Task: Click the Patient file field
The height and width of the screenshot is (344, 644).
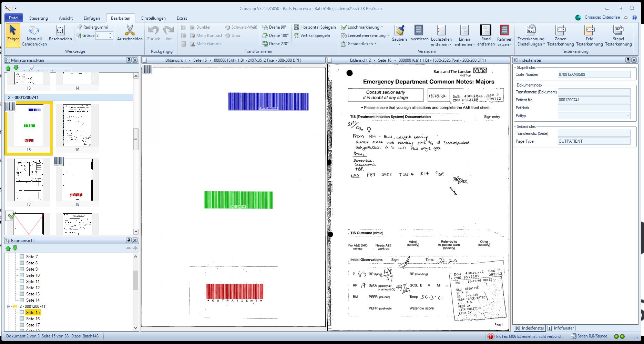Action: pos(594,100)
